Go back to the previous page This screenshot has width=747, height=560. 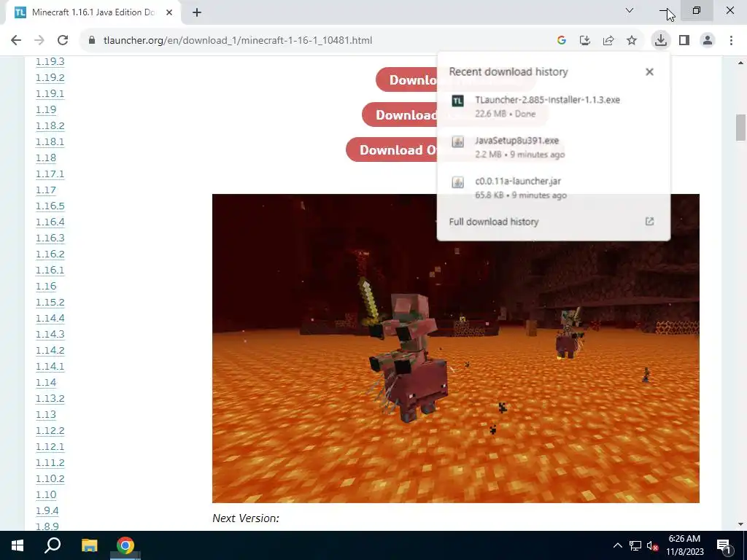point(16,41)
